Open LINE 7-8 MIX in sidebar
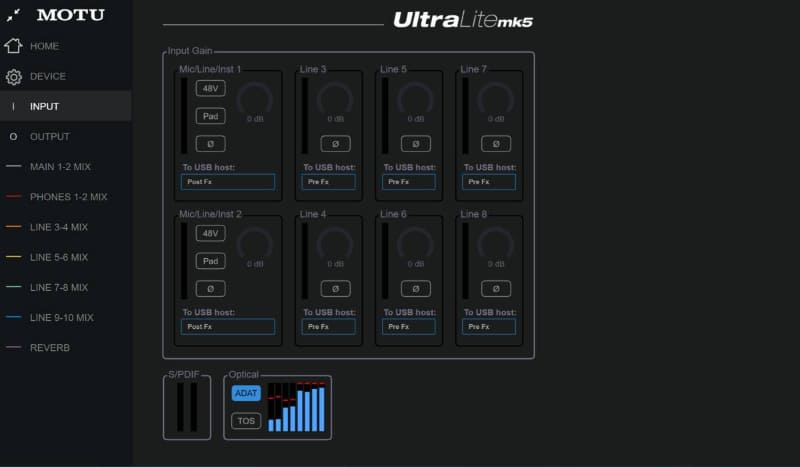This screenshot has width=800, height=467. click(x=59, y=287)
